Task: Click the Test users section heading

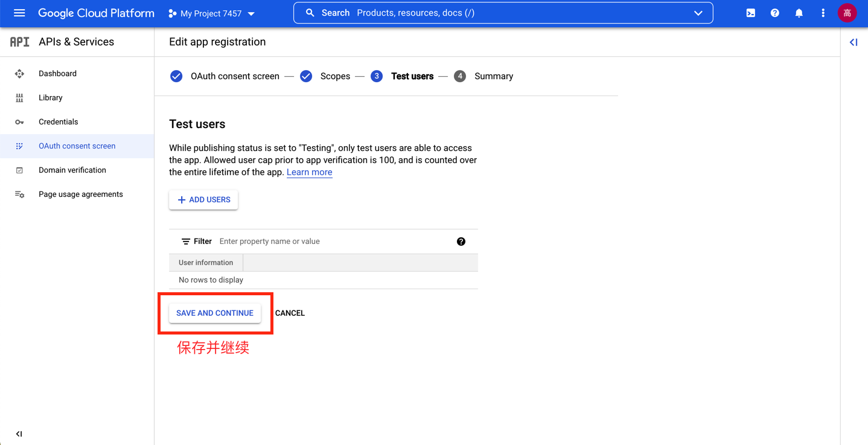Action: (197, 124)
